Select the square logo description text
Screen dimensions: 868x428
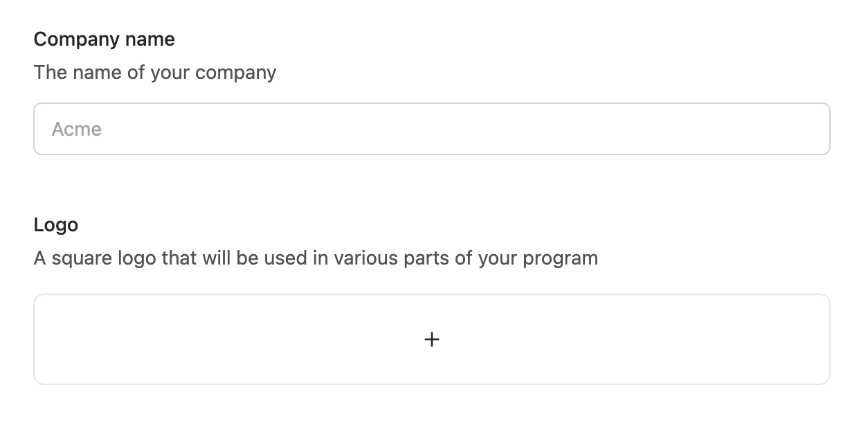[x=316, y=258]
